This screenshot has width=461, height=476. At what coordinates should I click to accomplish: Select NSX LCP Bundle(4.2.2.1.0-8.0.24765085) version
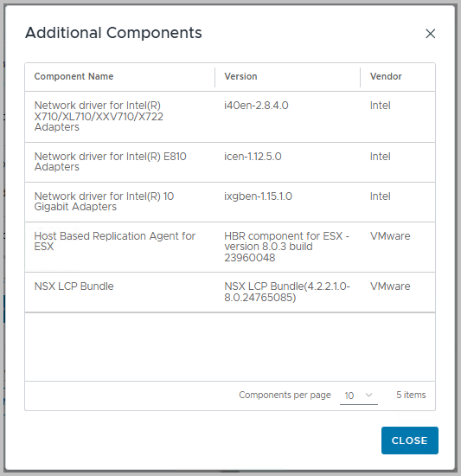[x=287, y=292]
